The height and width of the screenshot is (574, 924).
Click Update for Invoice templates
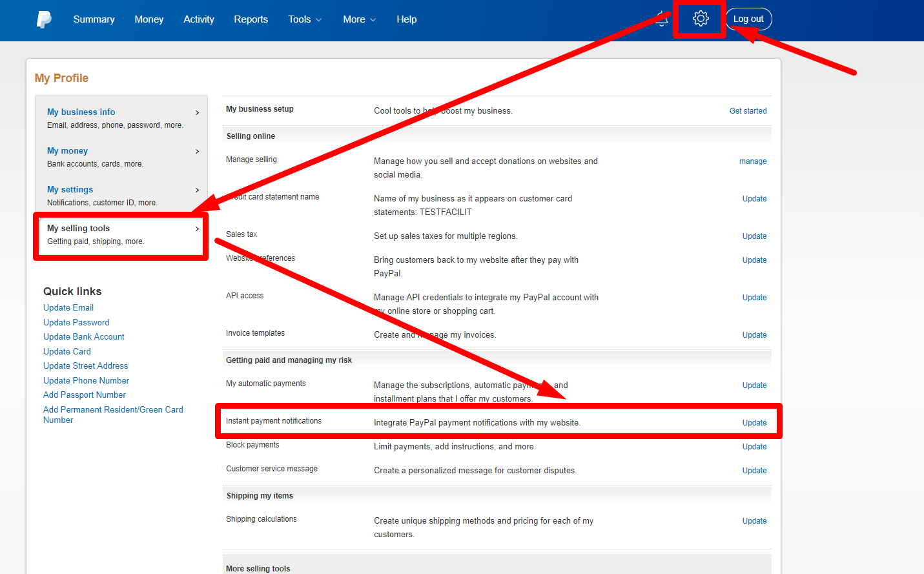755,335
